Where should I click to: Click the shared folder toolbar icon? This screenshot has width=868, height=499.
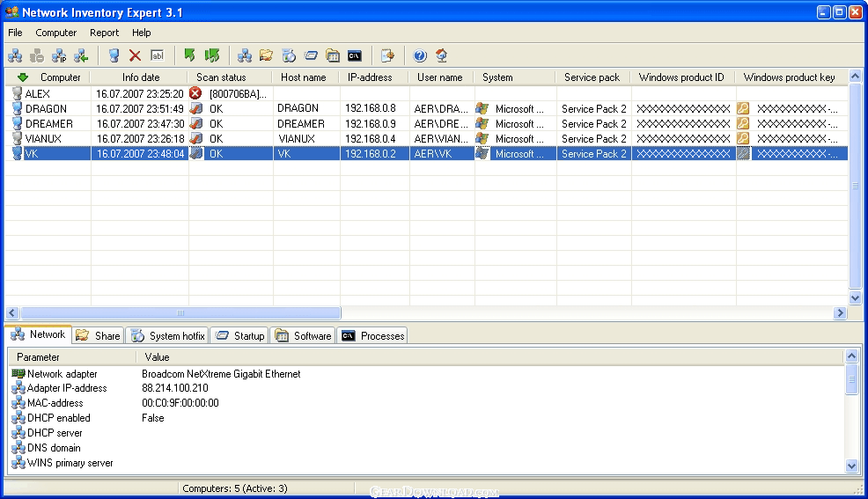266,55
